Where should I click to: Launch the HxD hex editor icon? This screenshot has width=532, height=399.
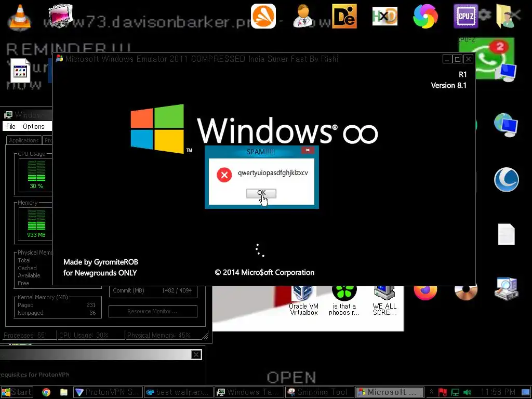point(385,16)
